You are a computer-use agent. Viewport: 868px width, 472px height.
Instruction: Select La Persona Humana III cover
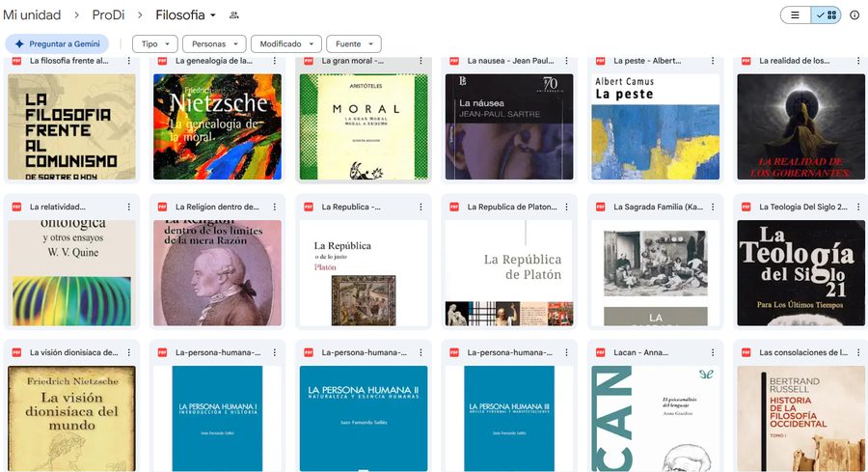pos(509,418)
